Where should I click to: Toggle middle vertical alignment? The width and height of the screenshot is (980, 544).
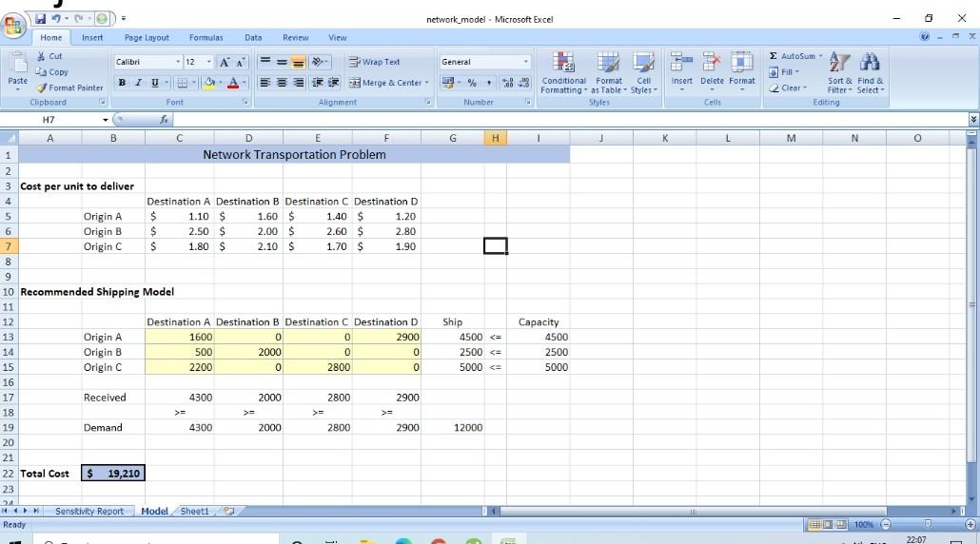tap(282, 62)
